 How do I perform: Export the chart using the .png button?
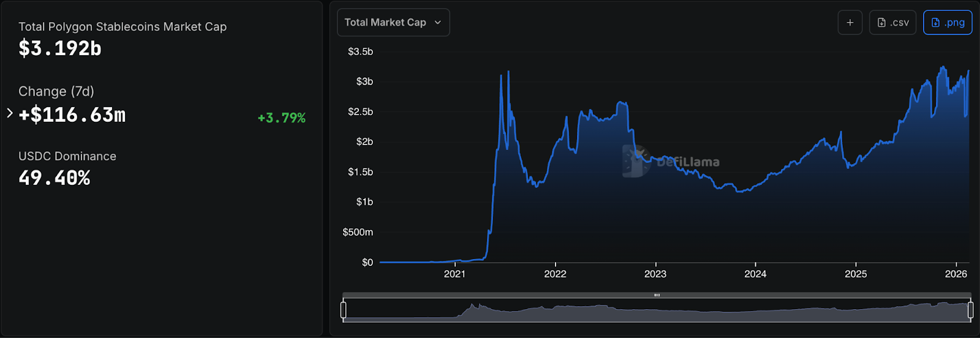click(x=947, y=23)
